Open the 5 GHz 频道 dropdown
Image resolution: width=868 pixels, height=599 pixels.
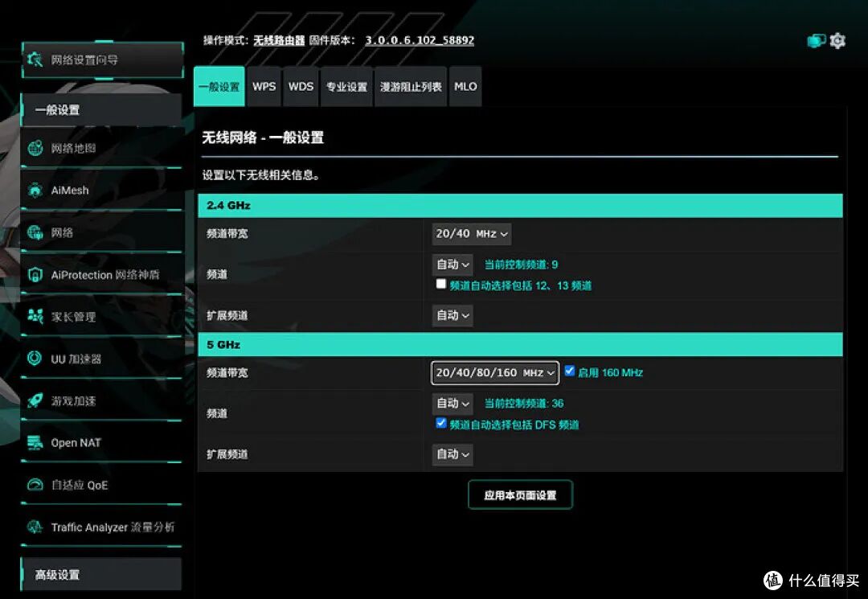[452, 404]
